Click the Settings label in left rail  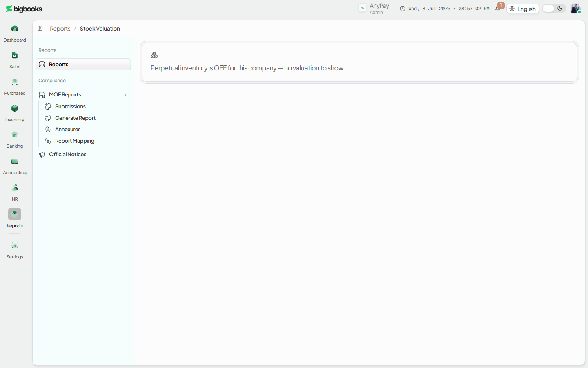tap(15, 257)
